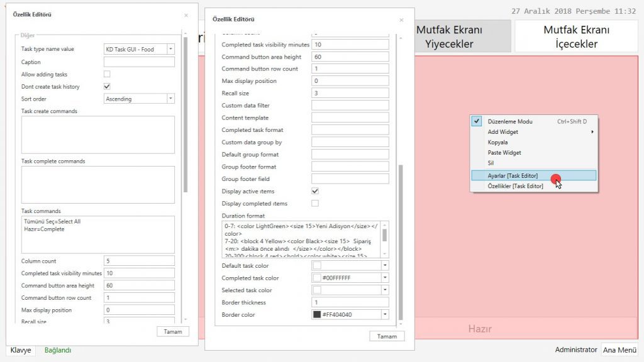Choose Özellikler [Task Editor] menu entry
Image resolution: width=644 pixels, height=362 pixels.
[515, 186]
